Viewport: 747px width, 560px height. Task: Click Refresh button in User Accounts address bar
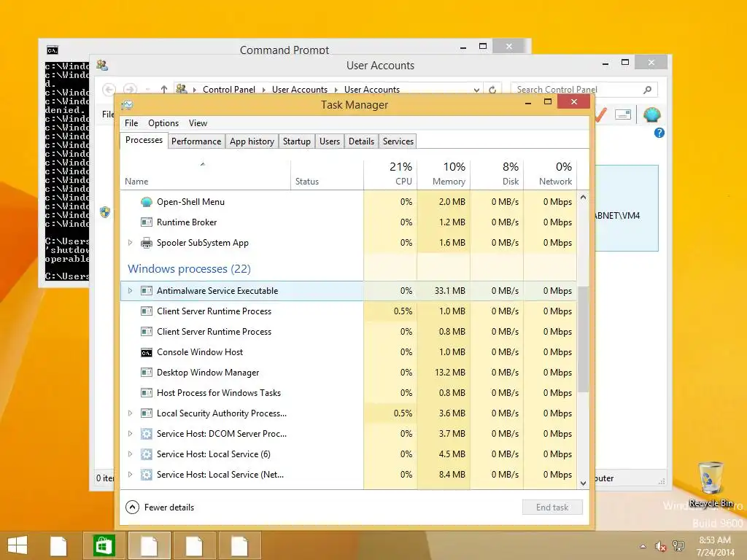point(492,90)
